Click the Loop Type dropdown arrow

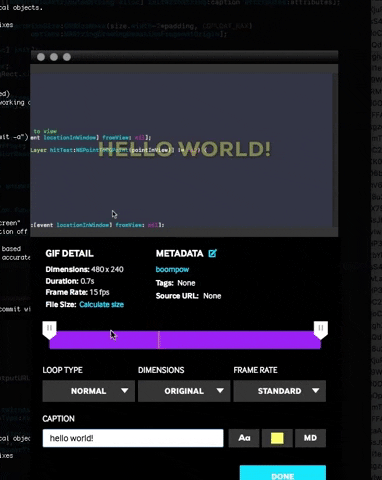click(125, 391)
